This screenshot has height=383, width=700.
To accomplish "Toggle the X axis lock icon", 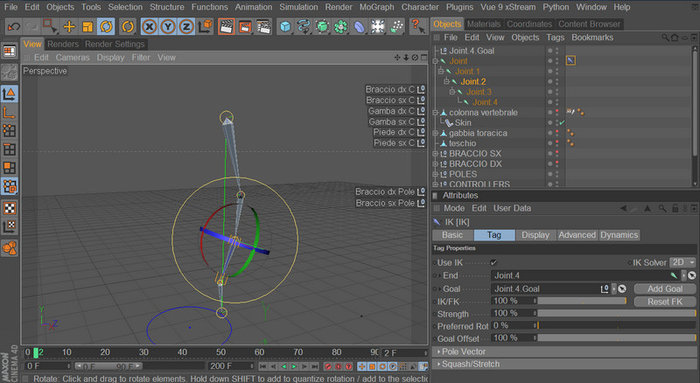I will (x=149, y=27).
